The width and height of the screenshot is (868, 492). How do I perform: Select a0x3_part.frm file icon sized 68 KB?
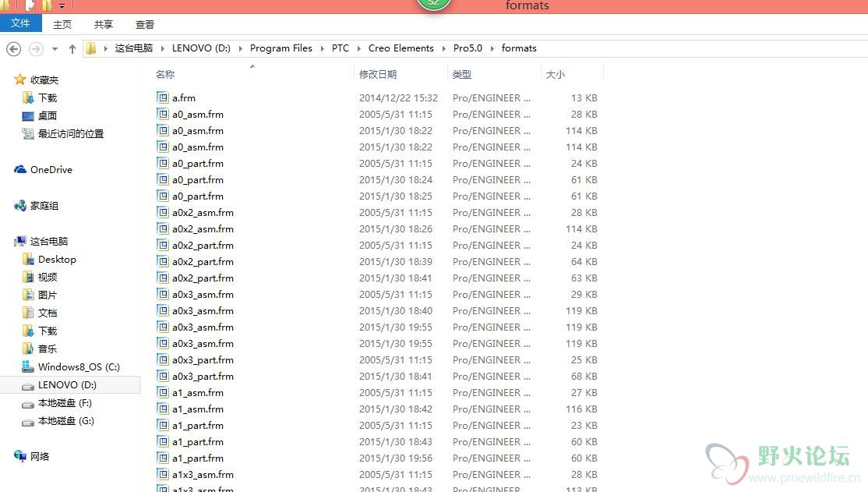pyautogui.click(x=162, y=376)
